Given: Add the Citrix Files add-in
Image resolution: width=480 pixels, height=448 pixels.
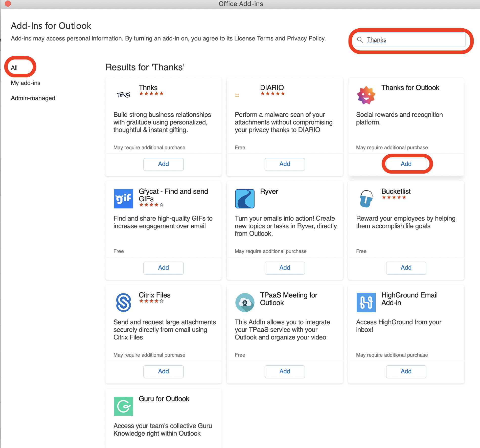Looking at the screenshot, I should tap(163, 371).
